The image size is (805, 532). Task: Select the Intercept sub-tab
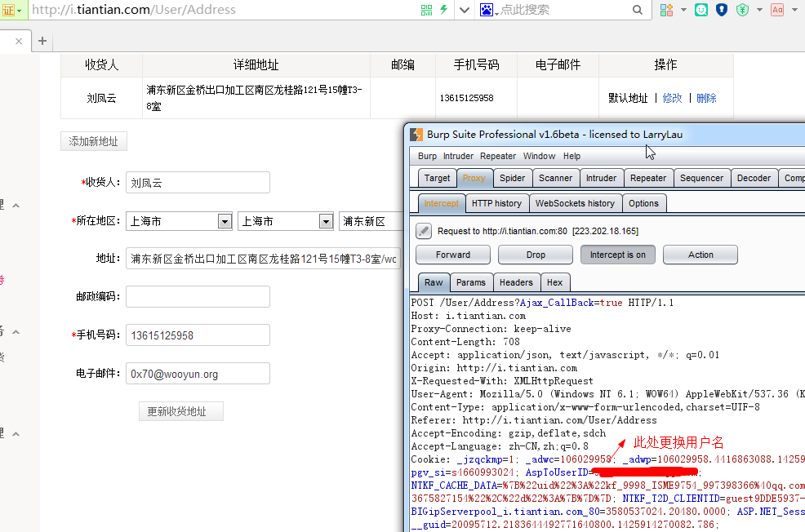(442, 203)
